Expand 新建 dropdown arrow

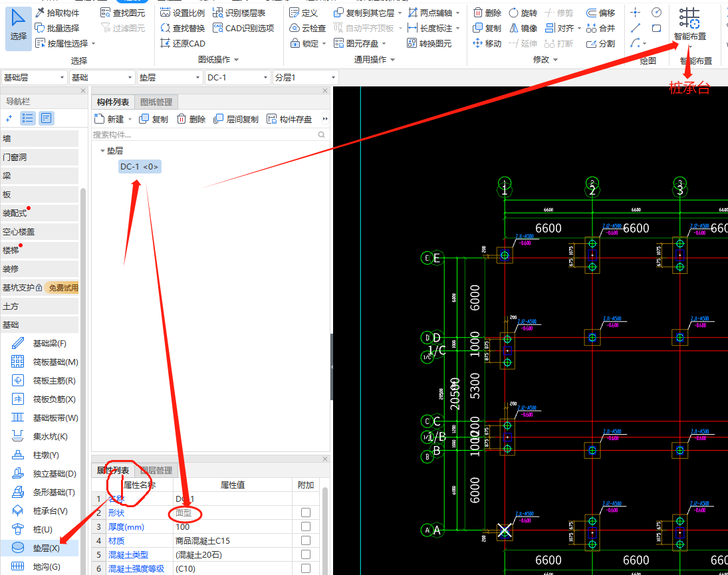(130, 120)
